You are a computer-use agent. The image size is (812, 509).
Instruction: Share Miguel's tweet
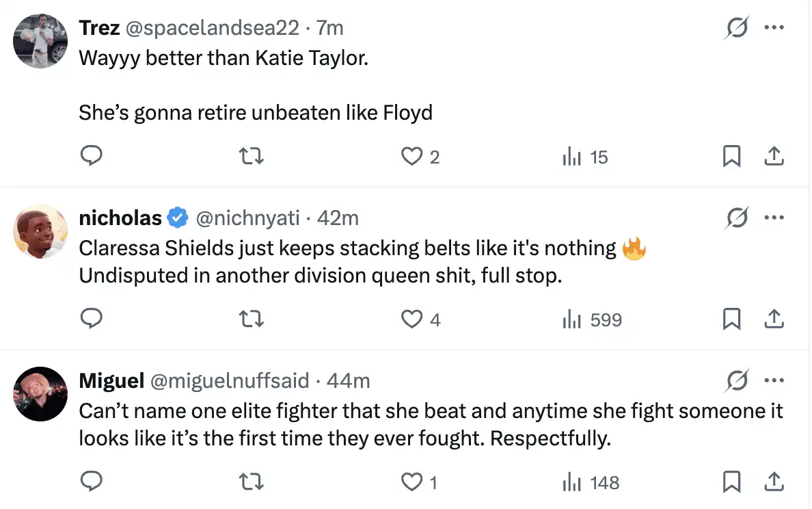coord(773,482)
